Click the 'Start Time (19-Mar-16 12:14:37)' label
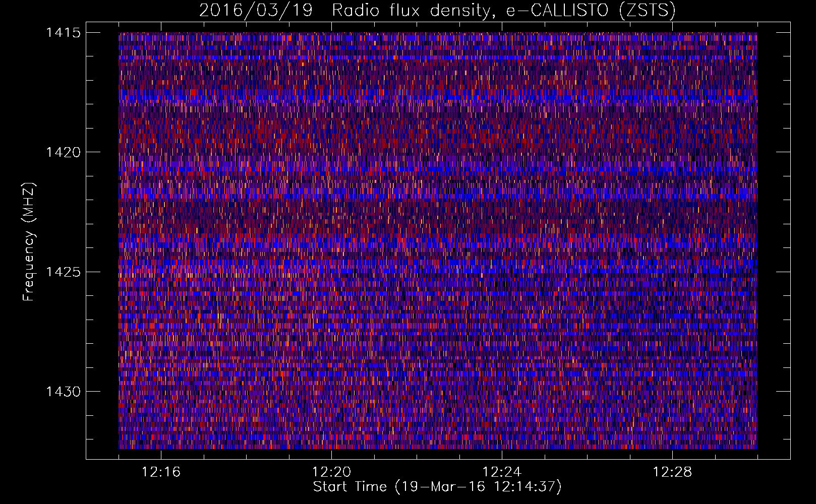Screen dimensions: 816x504 click(437, 487)
